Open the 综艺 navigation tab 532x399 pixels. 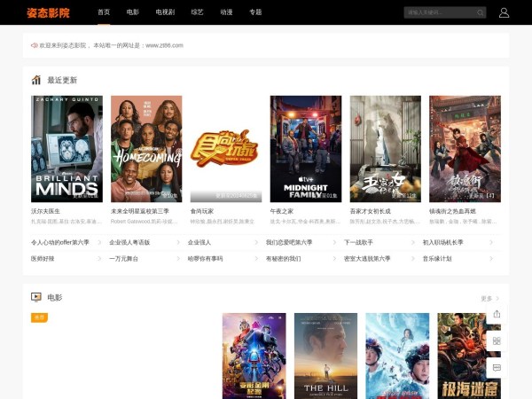tap(197, 12)
